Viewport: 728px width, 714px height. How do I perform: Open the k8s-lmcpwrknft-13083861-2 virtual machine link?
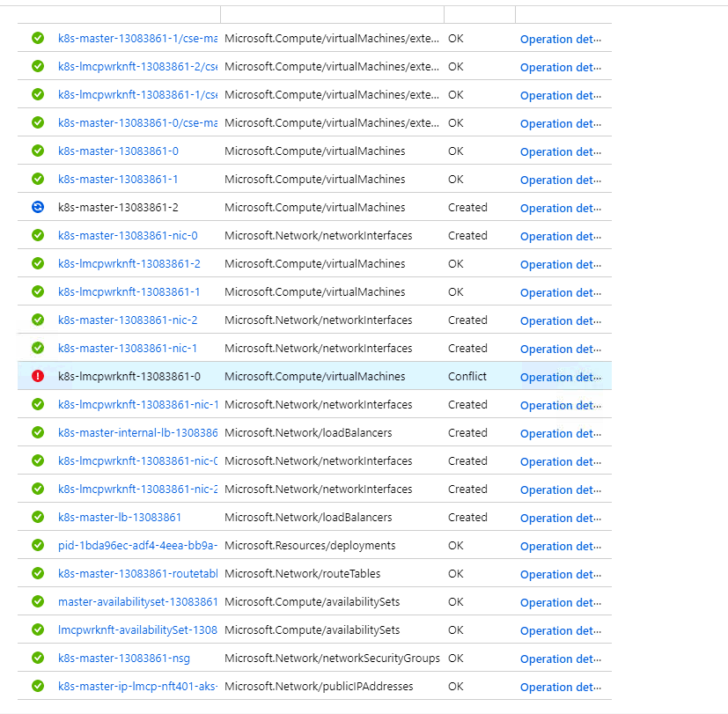click(x=129, y=263)
